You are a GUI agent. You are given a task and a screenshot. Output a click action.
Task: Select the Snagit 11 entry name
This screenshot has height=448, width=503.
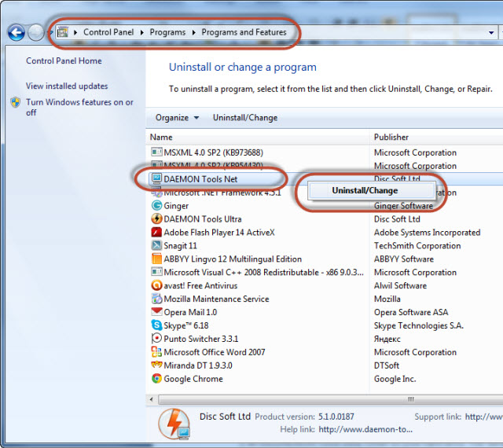(180, 246)
